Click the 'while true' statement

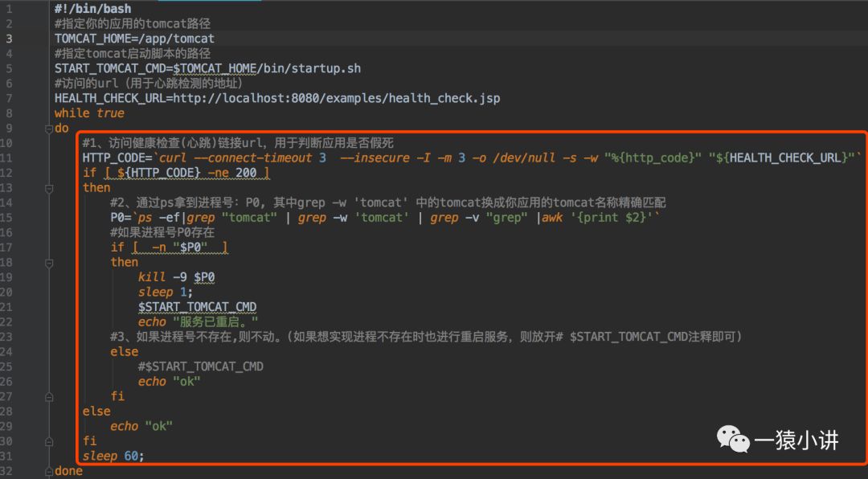[89, 113]
